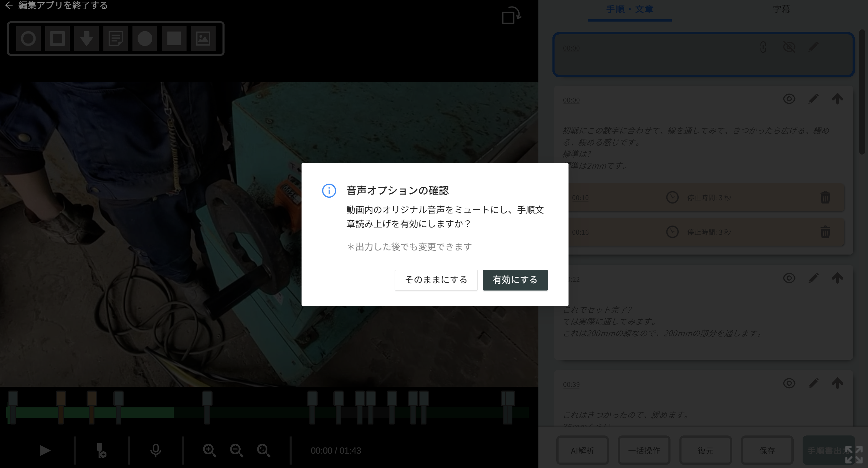Image resolution: width=868 pixels, height=468 pixels.
Task: Click the そのままにする button
Action: (x=436, y=280)
